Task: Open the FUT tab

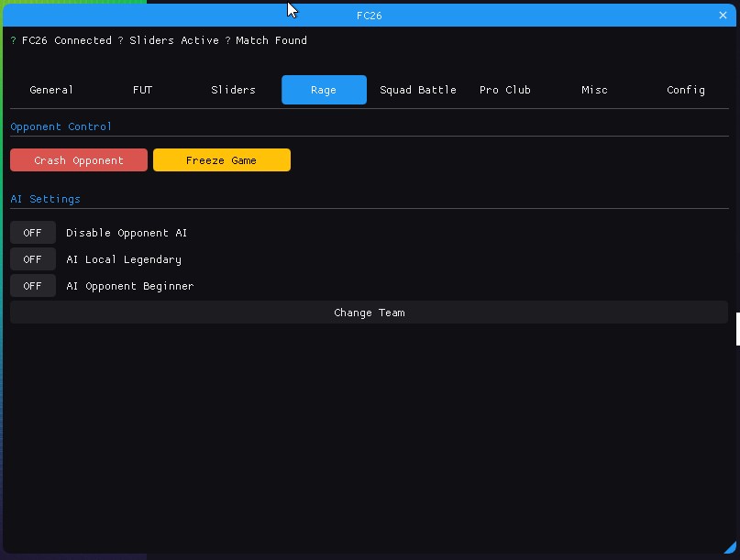Action: (x=142, y=90)
